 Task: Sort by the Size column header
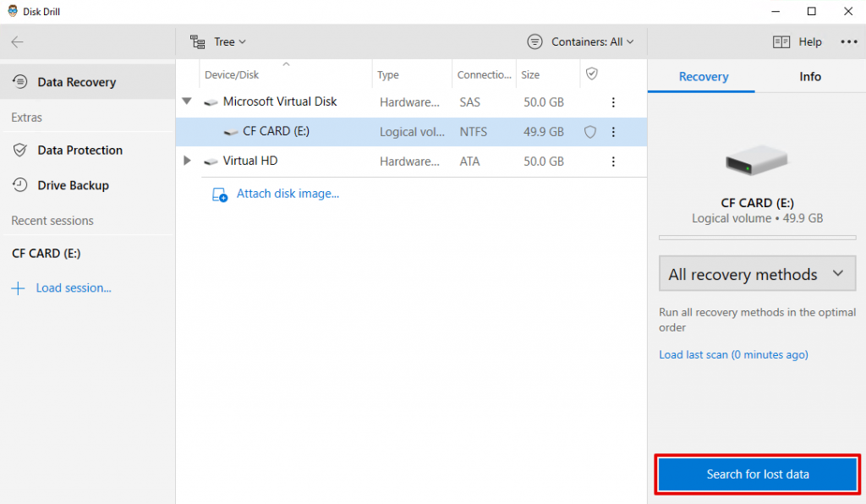pyautogui.click(x=530, y=74)
